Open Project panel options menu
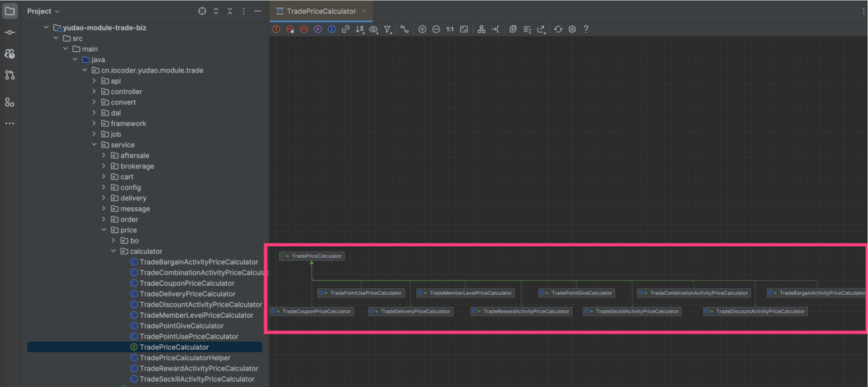This screenshot has height=387, width=868. (x=244, y=11)
